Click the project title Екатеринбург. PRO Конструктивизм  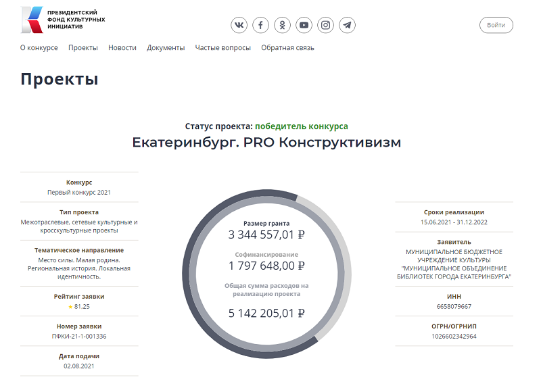click(x=266, y=143)
